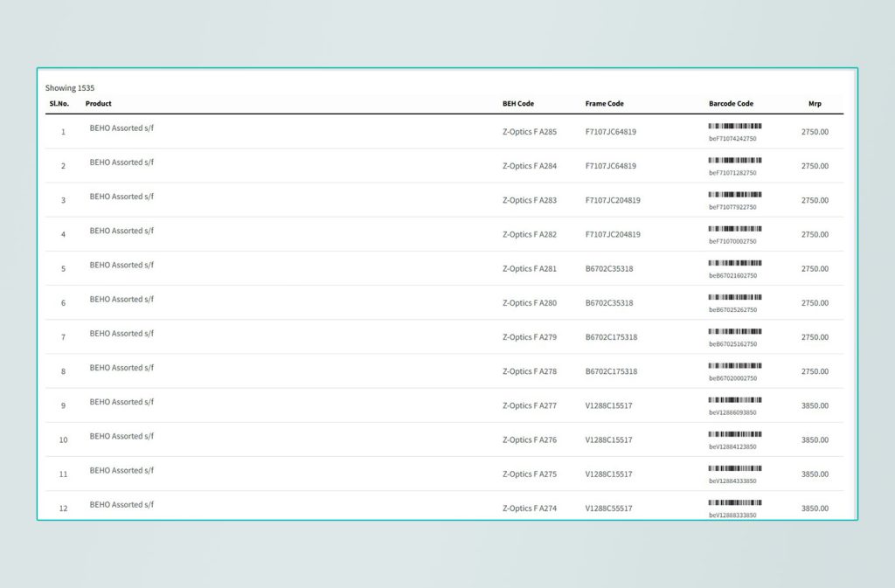Click the Showing 1535 count label
Viewport: 895px width, 588px height.
pyautogui.click(x=70, y=88)
